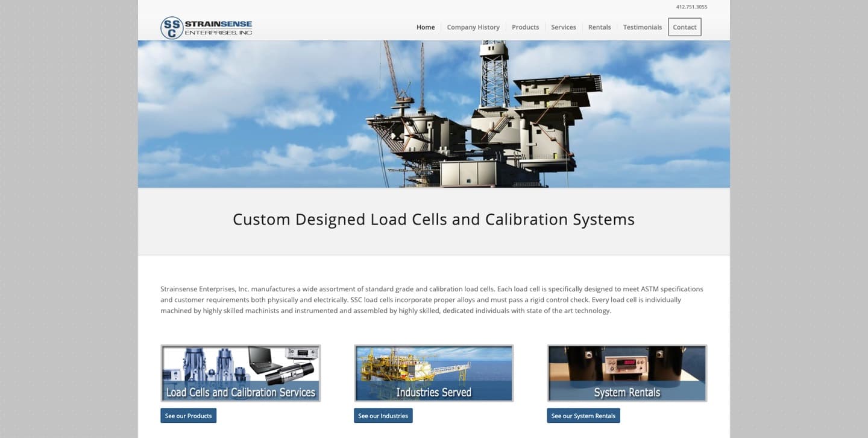Navigate to the Rentals page
Screen dimensions: 868x438
pos(600,27)
